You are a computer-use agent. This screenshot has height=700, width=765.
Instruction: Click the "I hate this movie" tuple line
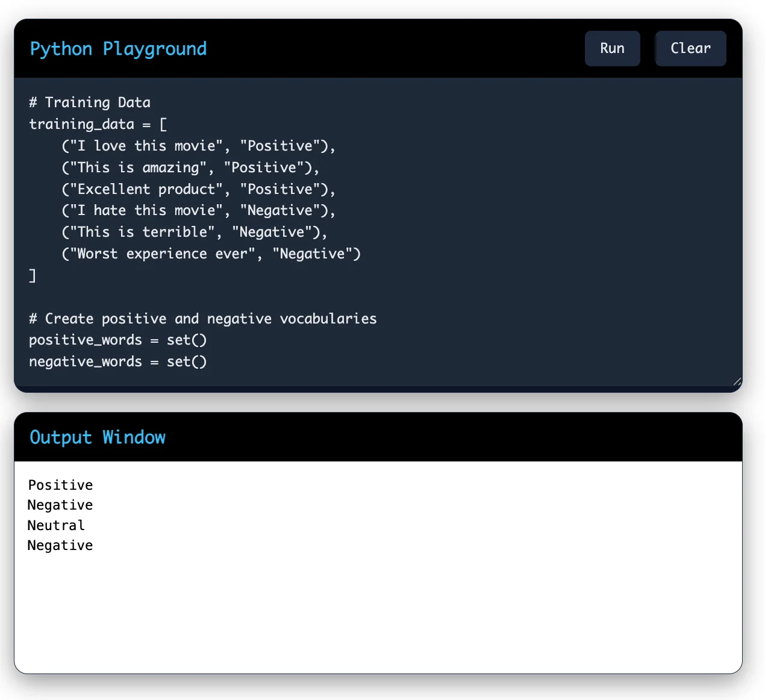pos(198,210)
